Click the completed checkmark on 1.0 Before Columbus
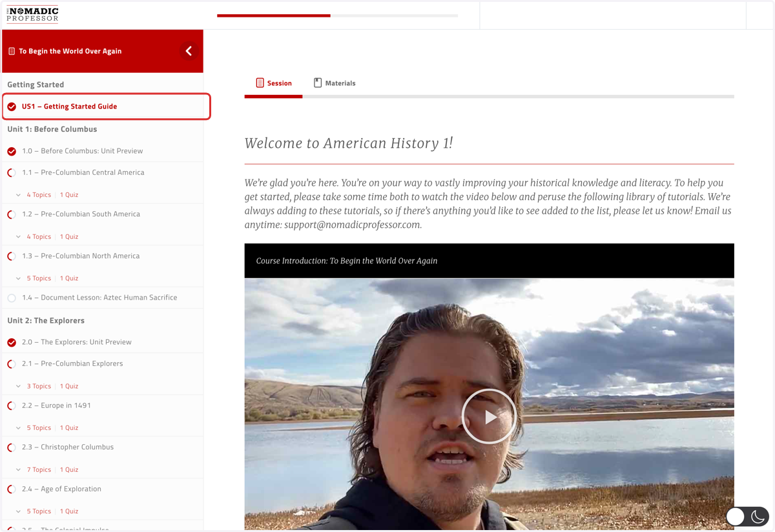The image size is (775, 532). point(12,151)
